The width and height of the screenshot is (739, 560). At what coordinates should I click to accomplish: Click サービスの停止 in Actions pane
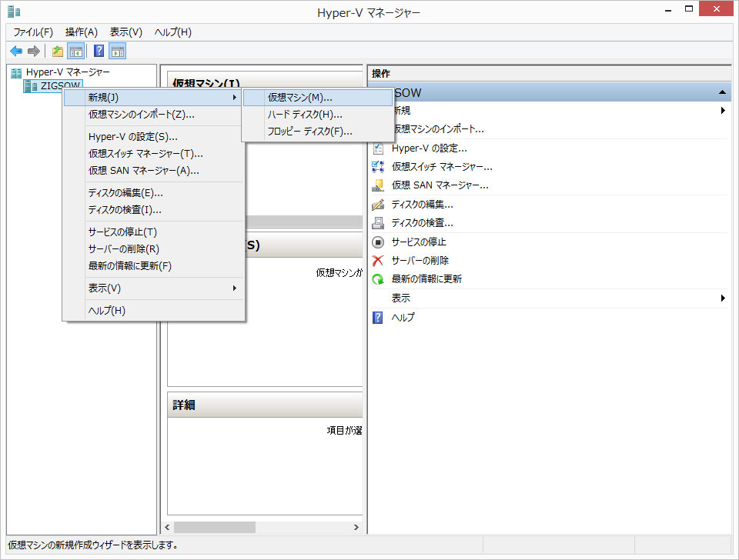[419, 242]
